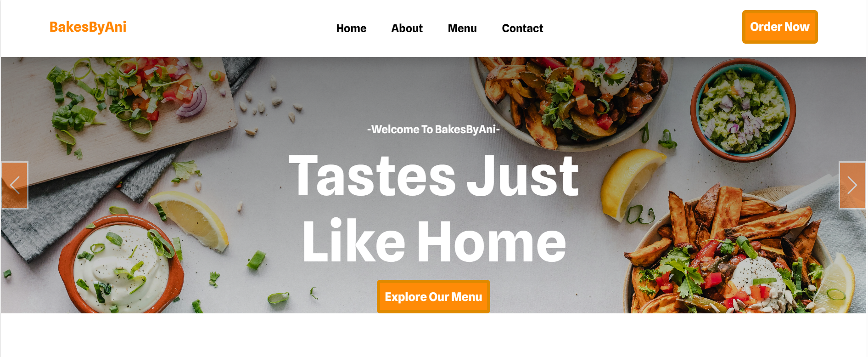This screenshot has height=357, width=868.
Task: Click the white dip bowl with scallions
Action: pyautogui.click(x=121, y=266)
